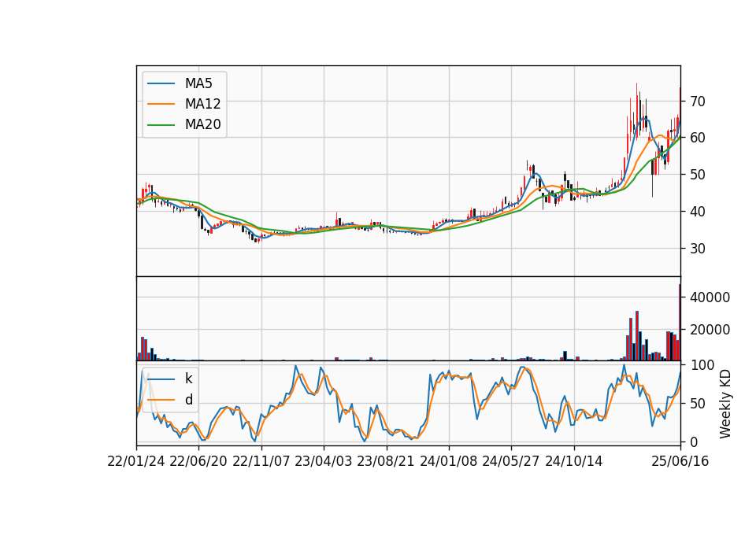Click the 50 tick on KD axis
Viewport: 756px width, 543px height.
(698, 403)
